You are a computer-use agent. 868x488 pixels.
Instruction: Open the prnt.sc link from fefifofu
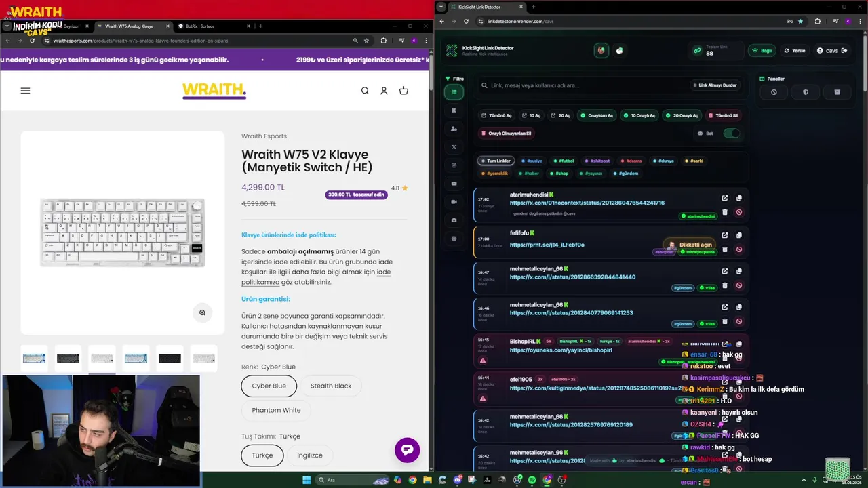(x=547, y=245)
